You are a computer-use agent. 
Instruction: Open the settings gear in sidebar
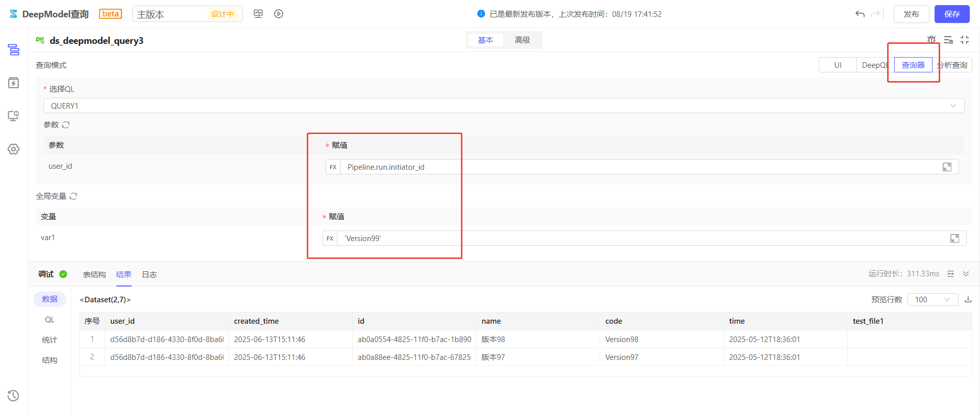14,149
